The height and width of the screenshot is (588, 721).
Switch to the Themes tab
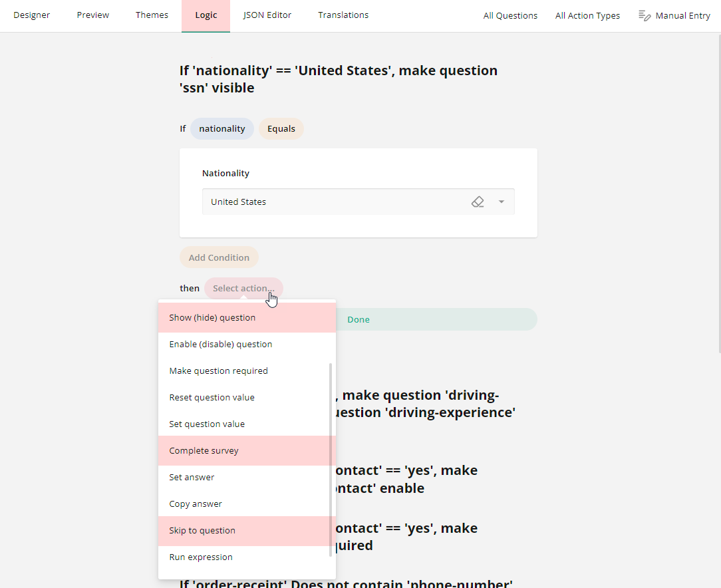pyautogui.click(x=152, y=15)
